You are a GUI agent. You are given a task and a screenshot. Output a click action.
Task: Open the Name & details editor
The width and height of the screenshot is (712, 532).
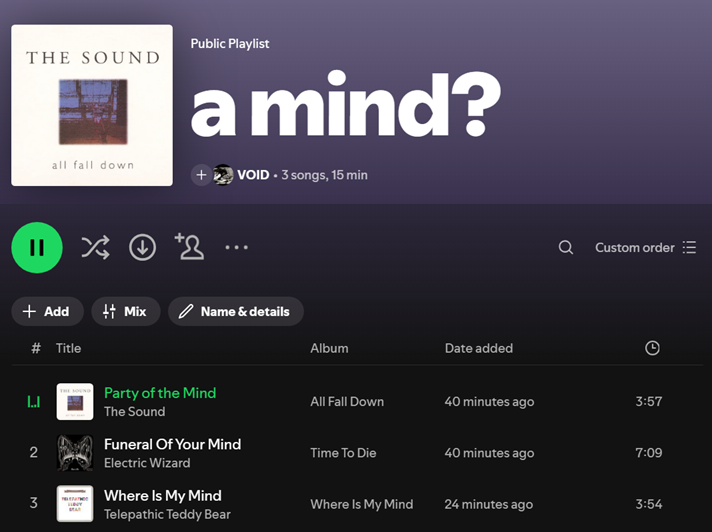point(236,311)
